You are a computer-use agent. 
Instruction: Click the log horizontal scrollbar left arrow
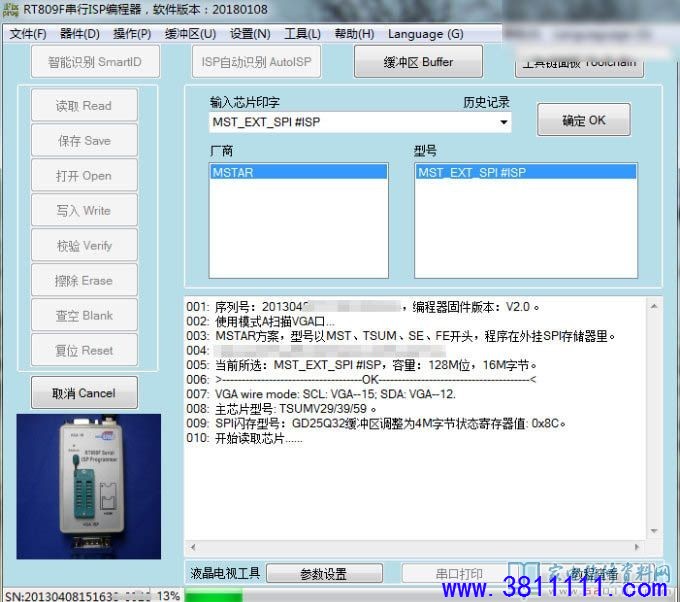(x=193, y=547)
